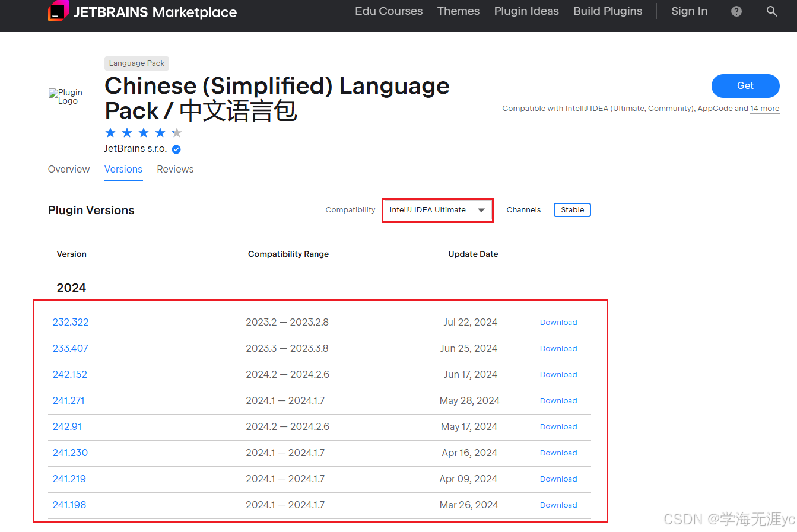This screenshot has width=797, height=532.
Task: Click the 'Jun 17, 2024' date cell
Action: [471, 375]
